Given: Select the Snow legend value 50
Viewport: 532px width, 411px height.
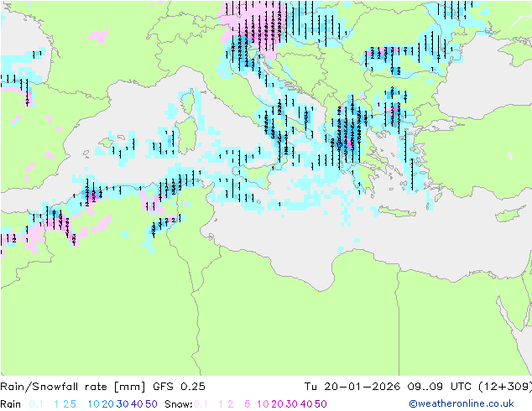Looking at the screenshot, I should [321, 404].
